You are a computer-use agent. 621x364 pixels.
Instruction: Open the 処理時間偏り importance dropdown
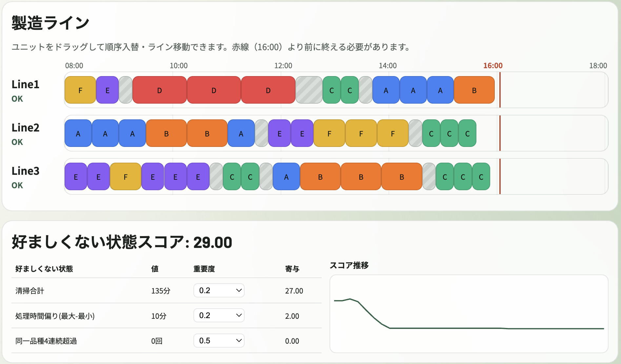pyautogui.click(x=219, y=315)
